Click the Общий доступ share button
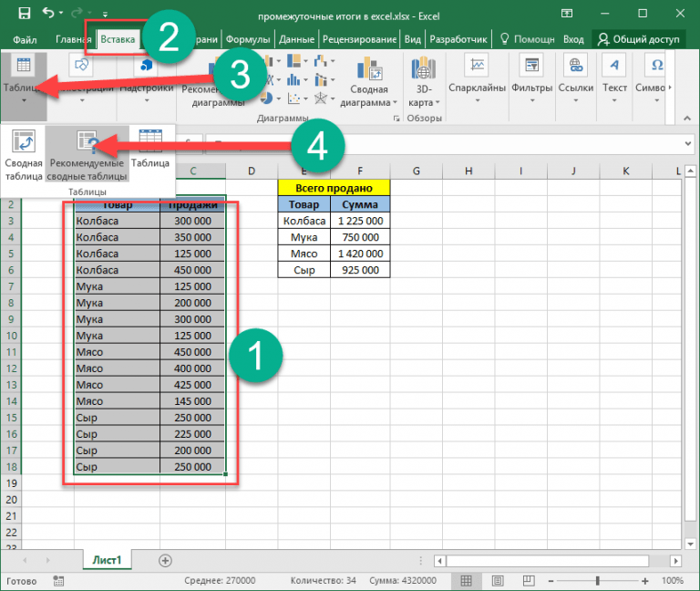The height and width of the screenshot is (591, 700). point(638,39)
